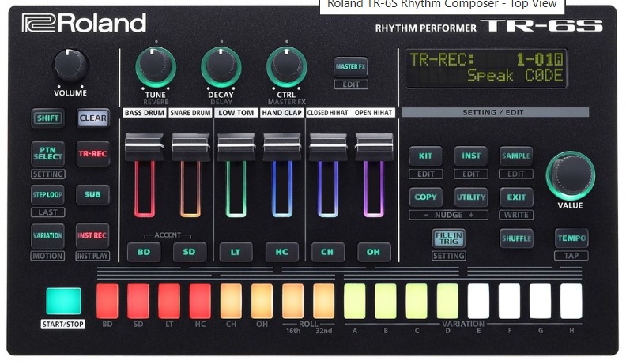Select variation F white step pad
The width and height of the screenshot is (626, 364).
pos(510,301)
